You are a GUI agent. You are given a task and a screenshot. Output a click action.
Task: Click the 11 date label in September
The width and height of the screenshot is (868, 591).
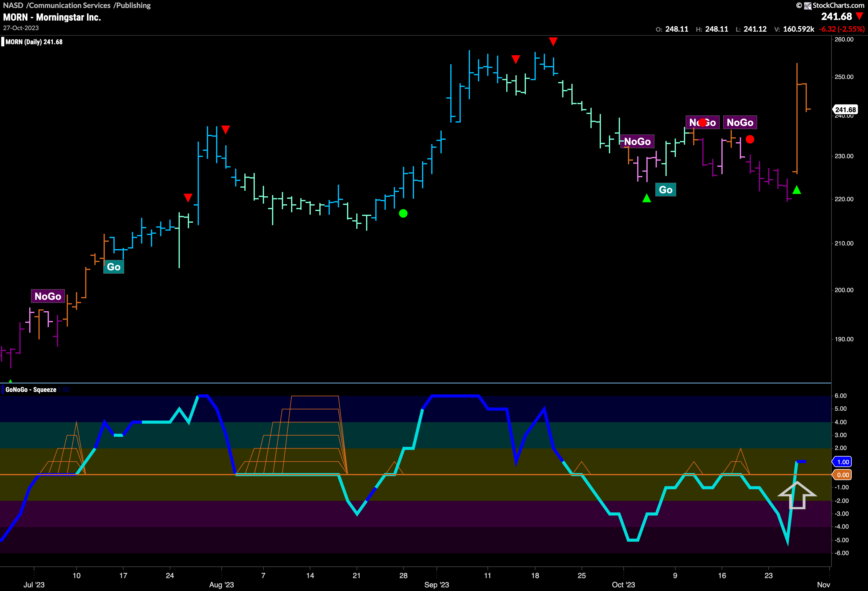[x=487, y=575]
